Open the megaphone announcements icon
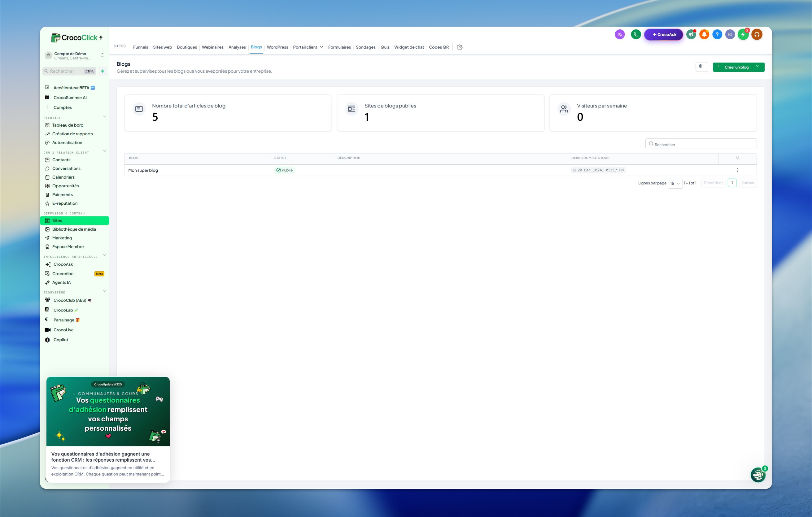The width and height of the screenshot is (812, 517). point(691,34)
